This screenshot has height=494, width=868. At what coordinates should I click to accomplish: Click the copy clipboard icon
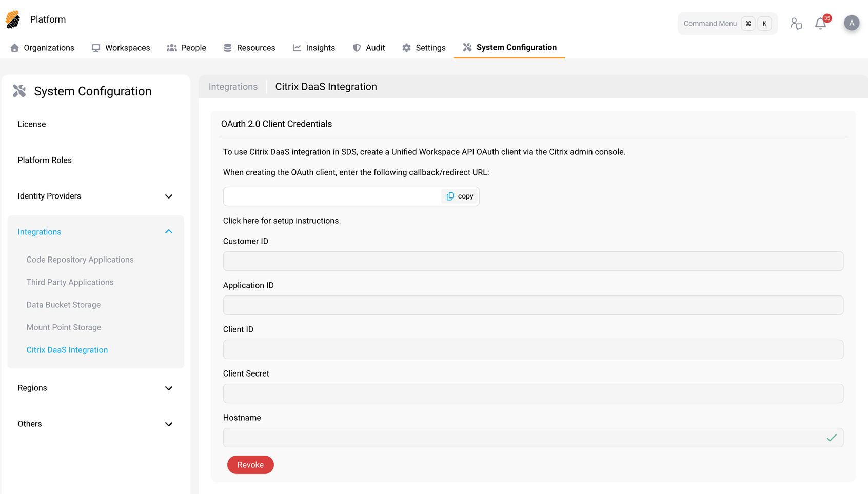(450, 196)
